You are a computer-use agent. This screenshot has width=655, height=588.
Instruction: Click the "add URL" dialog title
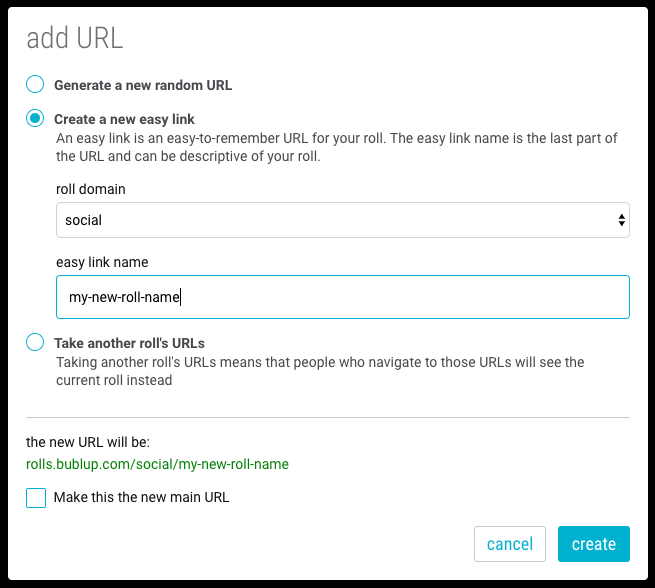coord(75,38)
